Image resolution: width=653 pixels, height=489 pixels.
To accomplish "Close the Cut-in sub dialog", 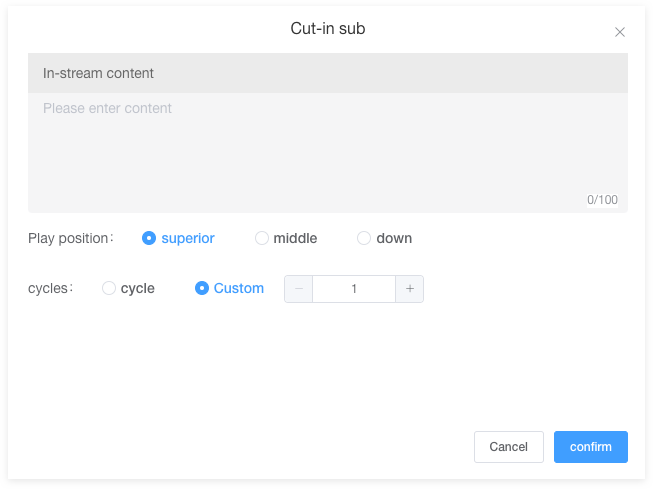I will point(620,32).
